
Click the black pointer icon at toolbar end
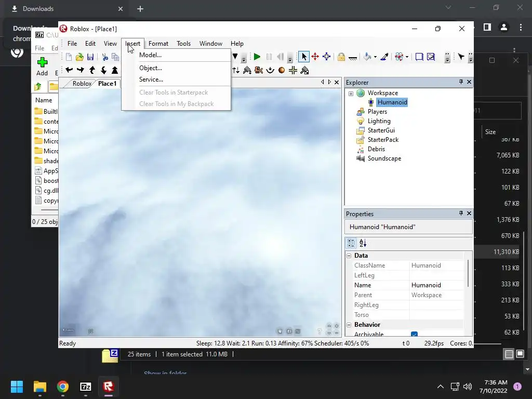[461, 57]
